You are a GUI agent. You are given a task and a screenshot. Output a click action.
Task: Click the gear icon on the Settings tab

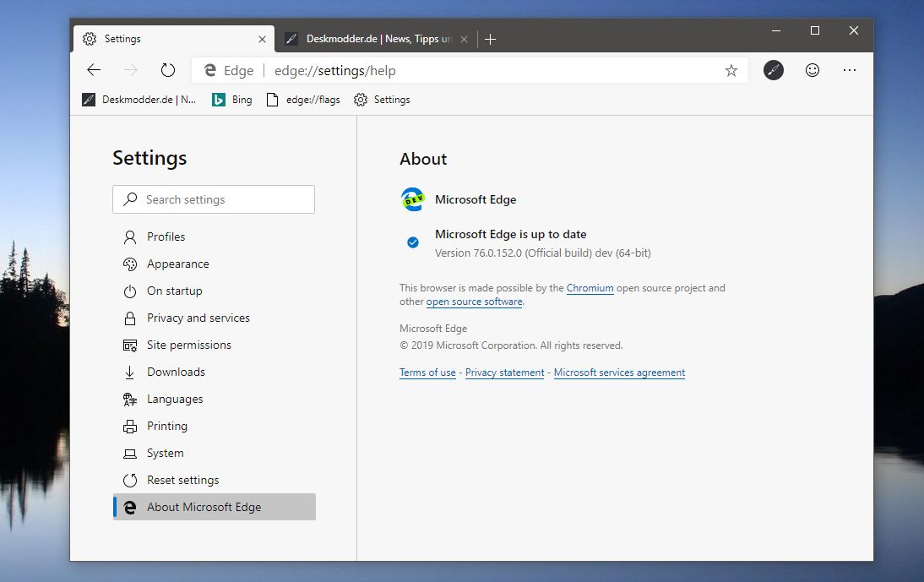(x=90, y=39)
